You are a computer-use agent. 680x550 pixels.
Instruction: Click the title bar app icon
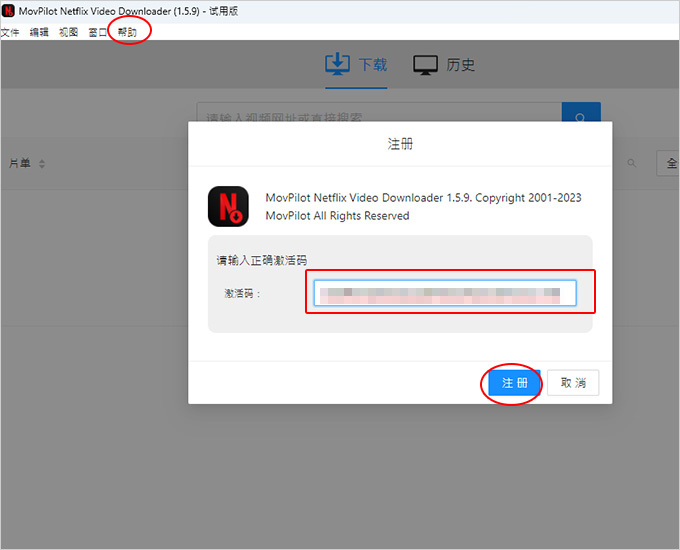(x=8, y=11)
